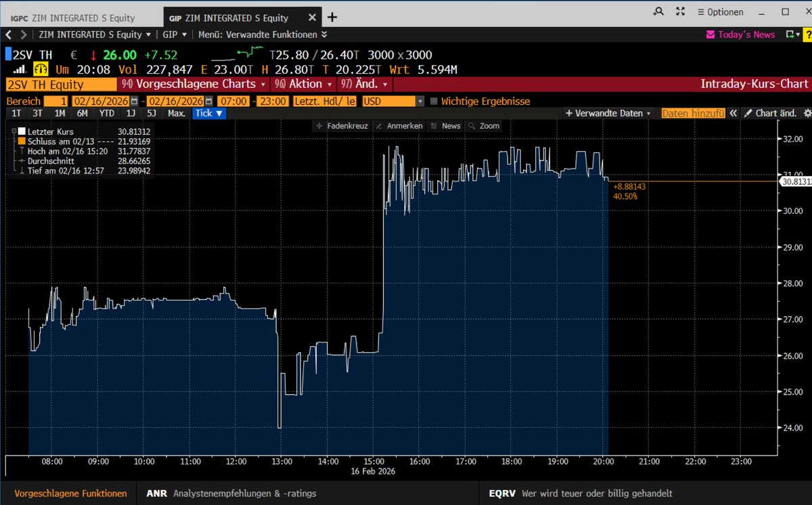Open calendar picker for the start date

point(135,102)
